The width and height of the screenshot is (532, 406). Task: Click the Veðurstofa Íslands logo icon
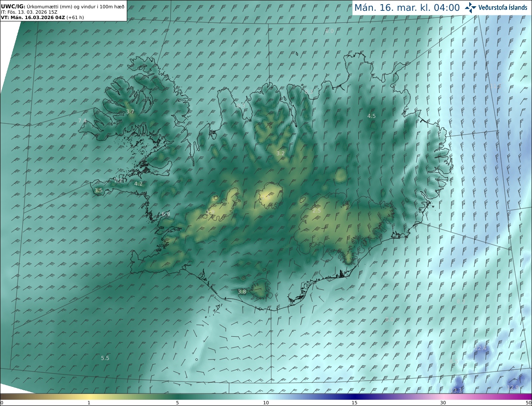tap(470, 7)
